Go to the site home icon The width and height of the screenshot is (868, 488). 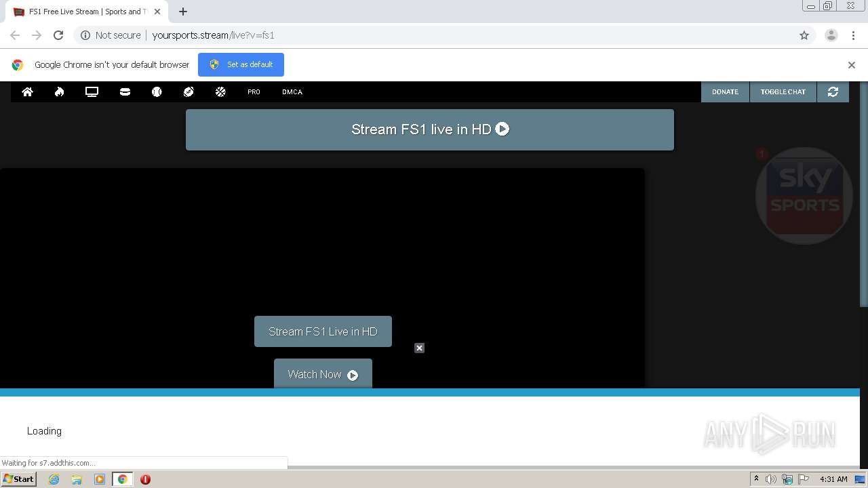tap(28, 91)
